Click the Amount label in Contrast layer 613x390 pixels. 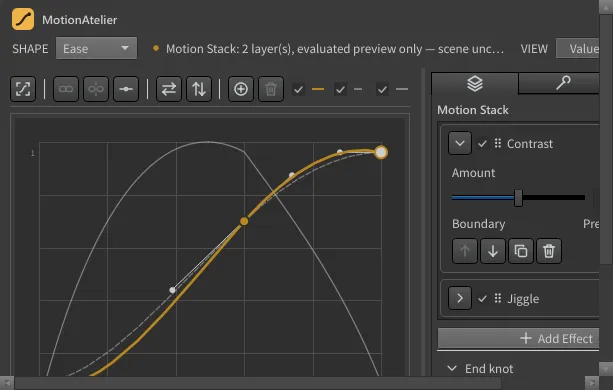point(473,173)
